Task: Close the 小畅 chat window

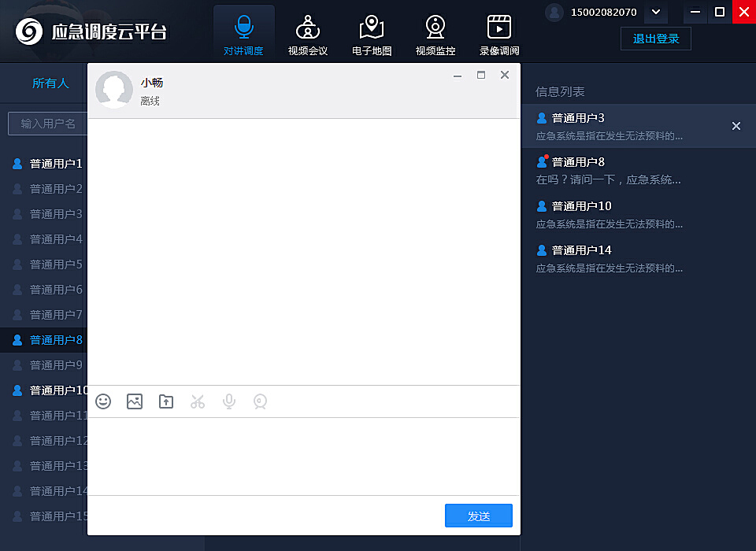Action: pos(505,75)
